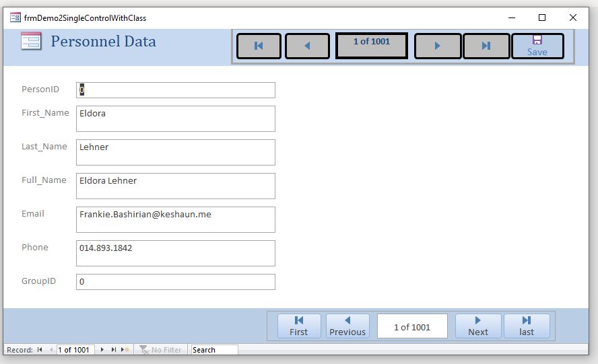Save the record with the Save button
Viewport: 598px width, 364px height.
(537, 46)
